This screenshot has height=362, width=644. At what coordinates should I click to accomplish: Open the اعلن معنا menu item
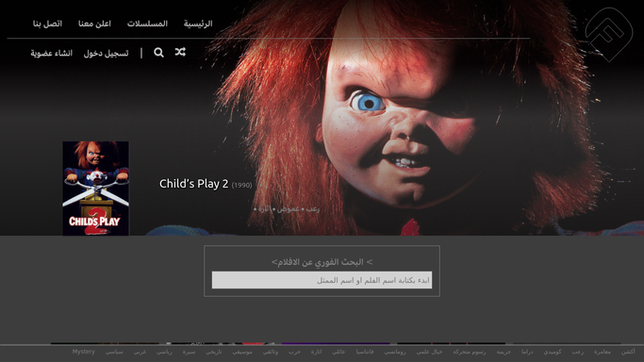94,24
